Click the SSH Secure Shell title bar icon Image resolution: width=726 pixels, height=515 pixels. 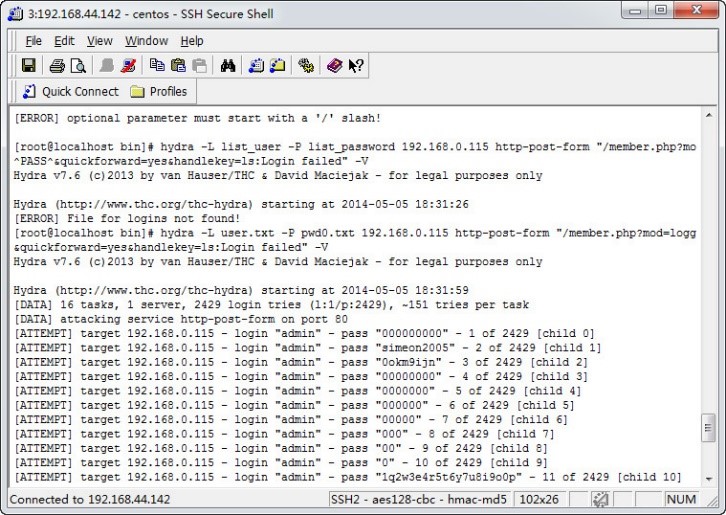click(x=15, y=14)
